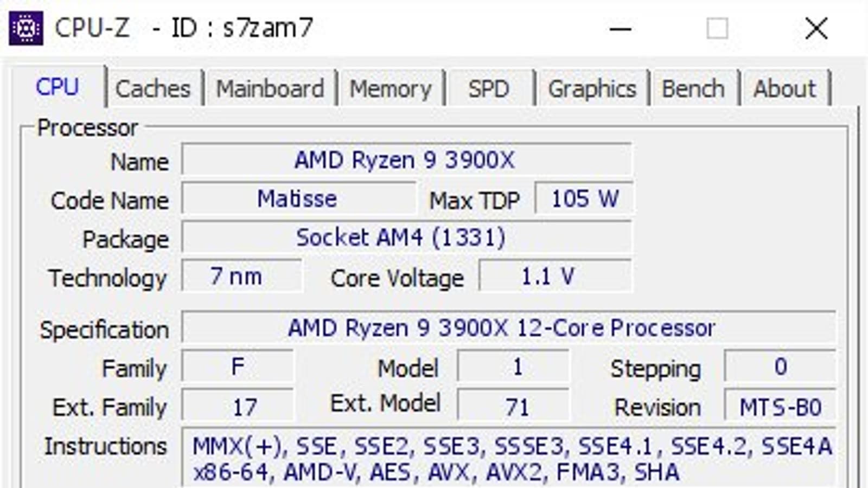Click the Max TDP value field

point(584,199)
